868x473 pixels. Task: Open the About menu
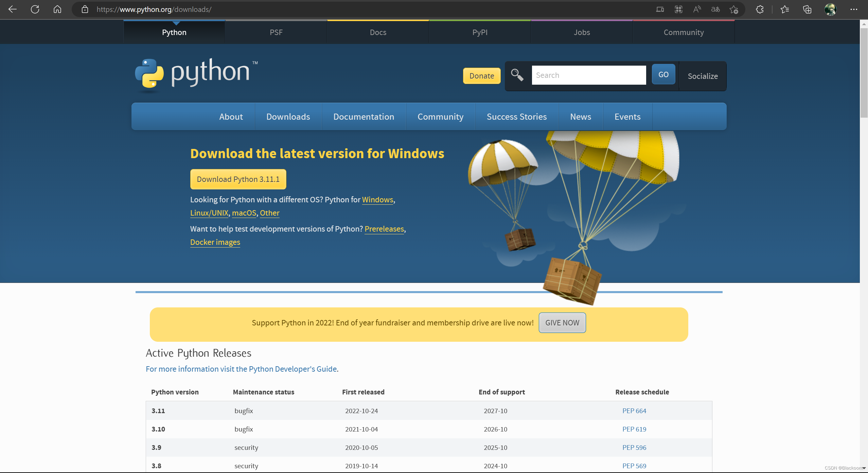(231, 117)
